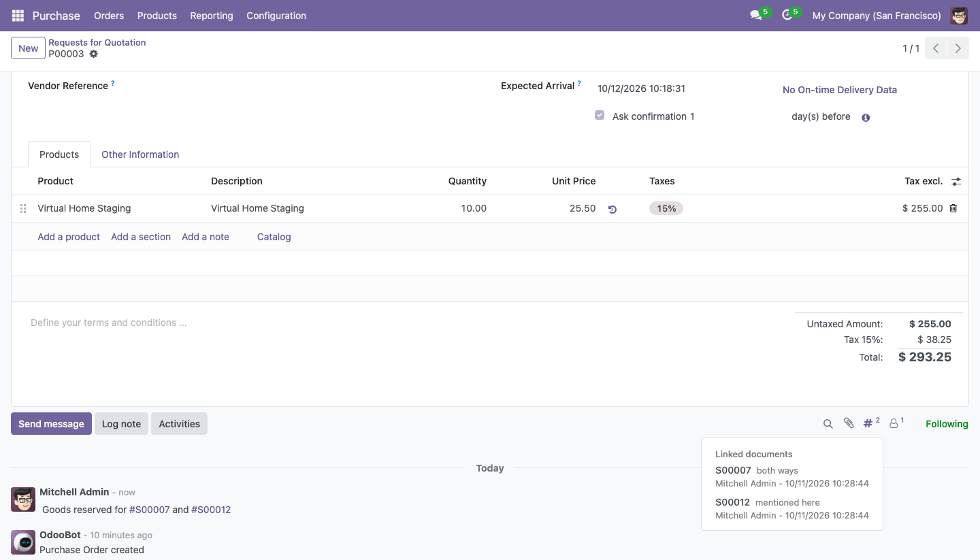Open the Mitchell Admin user avatar menu

click(x=959, y=16)
